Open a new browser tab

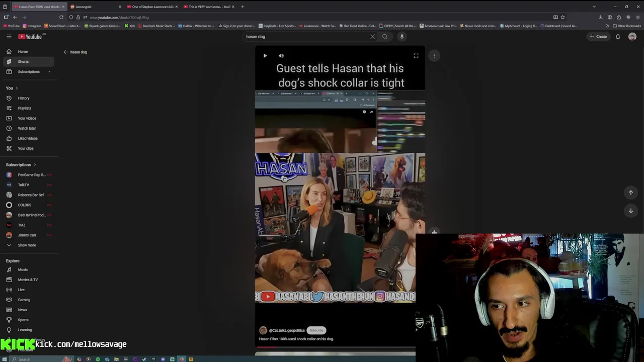point(243,7)
